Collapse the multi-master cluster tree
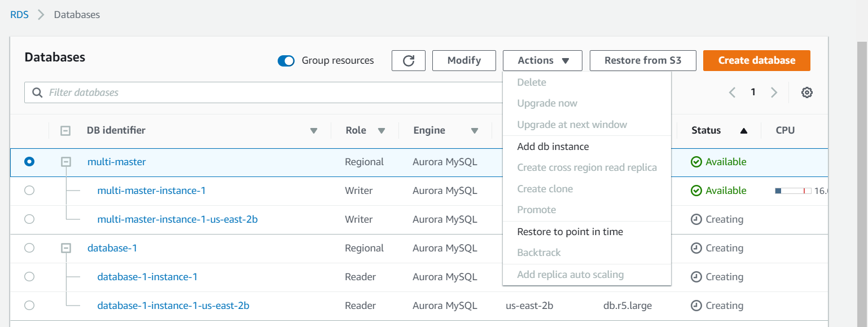The image size is (868, 327). 66,162
